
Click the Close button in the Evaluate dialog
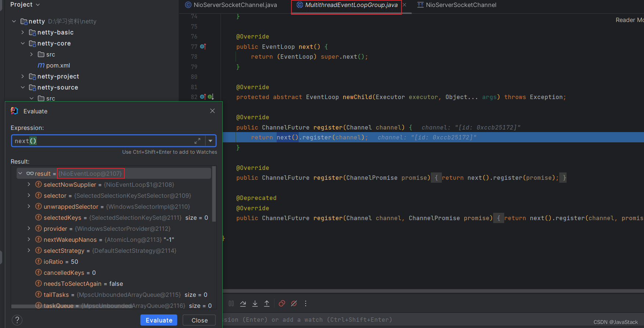[x=199, y=320]
